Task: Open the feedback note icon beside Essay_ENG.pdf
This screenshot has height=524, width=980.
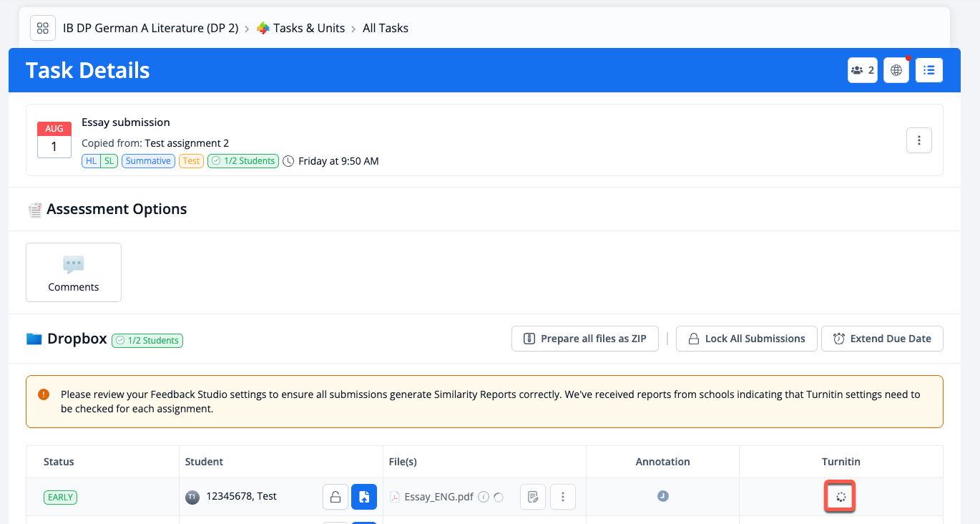Action: coord(533,497)
